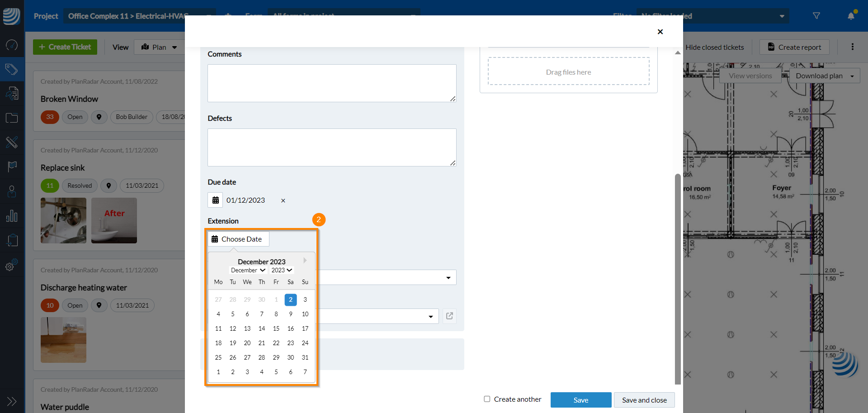The image size is (868, 413).
Task: Click the Due date calendar icon
Action: pos(216,200)
